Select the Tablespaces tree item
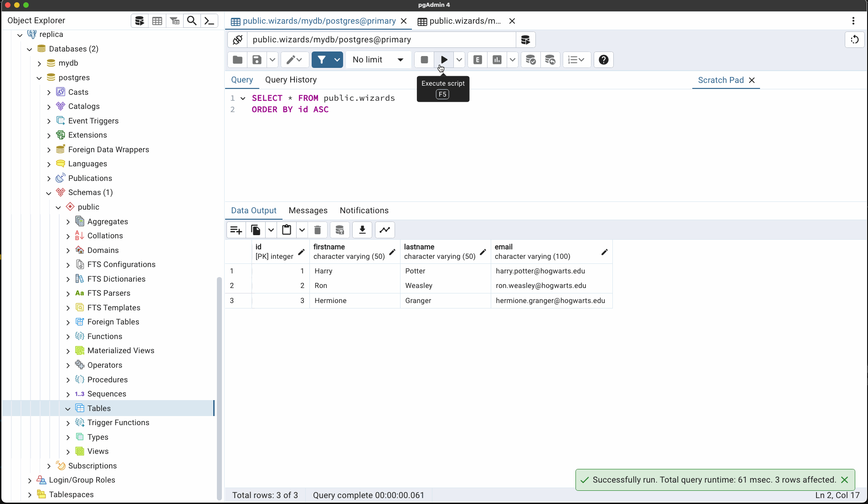868x504 pixels. tap(72, 494)
